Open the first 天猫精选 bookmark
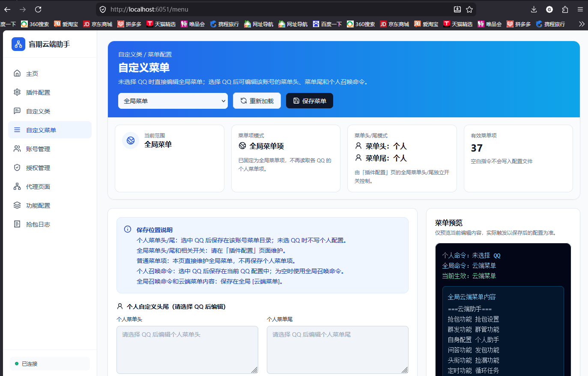 pyautogui.click(x=161, y=24)
